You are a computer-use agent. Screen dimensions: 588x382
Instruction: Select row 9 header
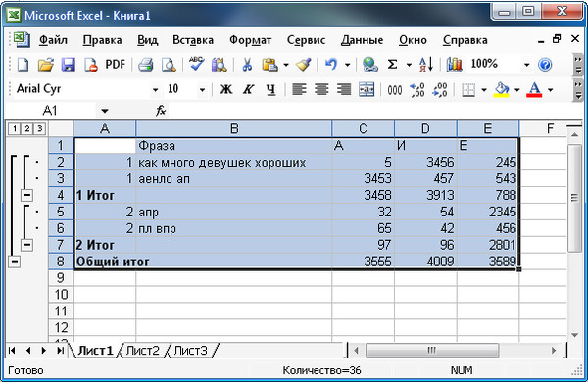tap(61, 278)
